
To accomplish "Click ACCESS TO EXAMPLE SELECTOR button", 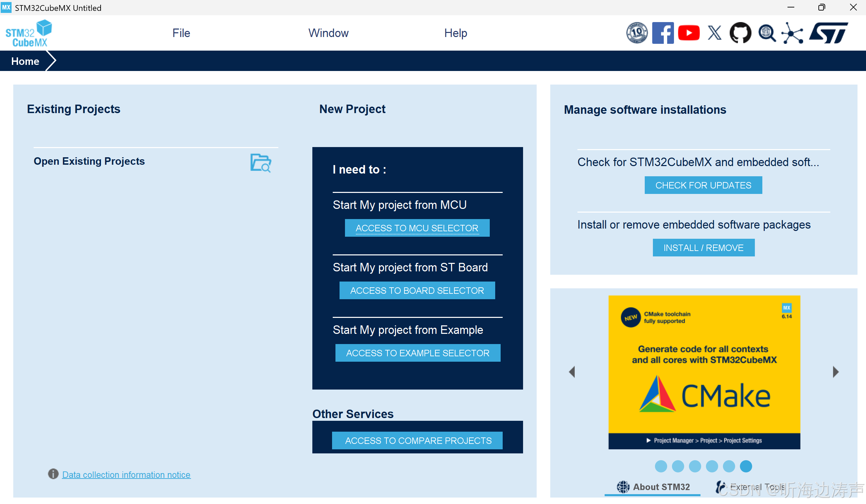I will [x=418, y=353].
